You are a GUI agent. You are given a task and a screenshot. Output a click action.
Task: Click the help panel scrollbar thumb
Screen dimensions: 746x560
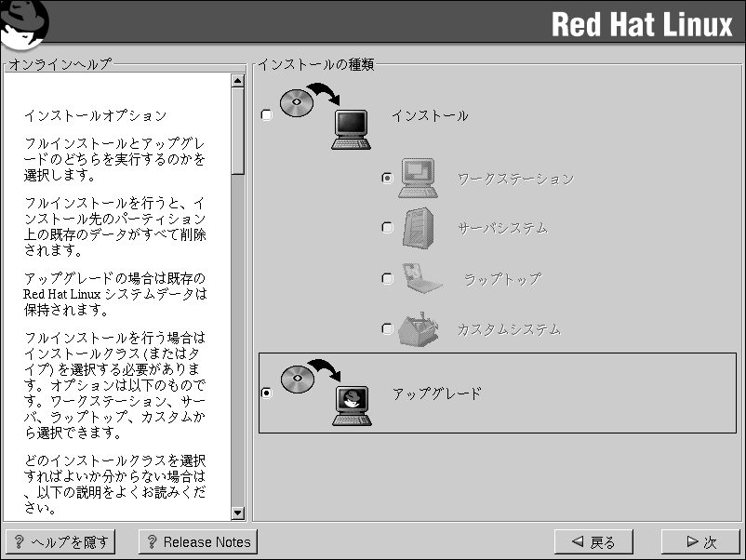point(237,130)
